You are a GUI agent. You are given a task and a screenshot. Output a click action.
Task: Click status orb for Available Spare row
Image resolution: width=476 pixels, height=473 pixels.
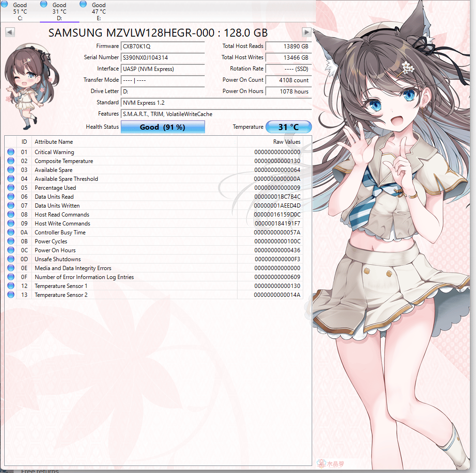coord(11,170)
